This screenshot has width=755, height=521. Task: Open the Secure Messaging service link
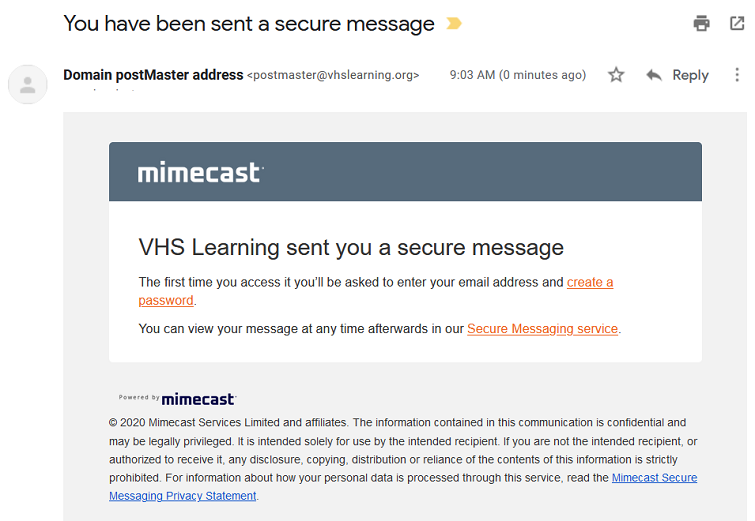[542, 329]
